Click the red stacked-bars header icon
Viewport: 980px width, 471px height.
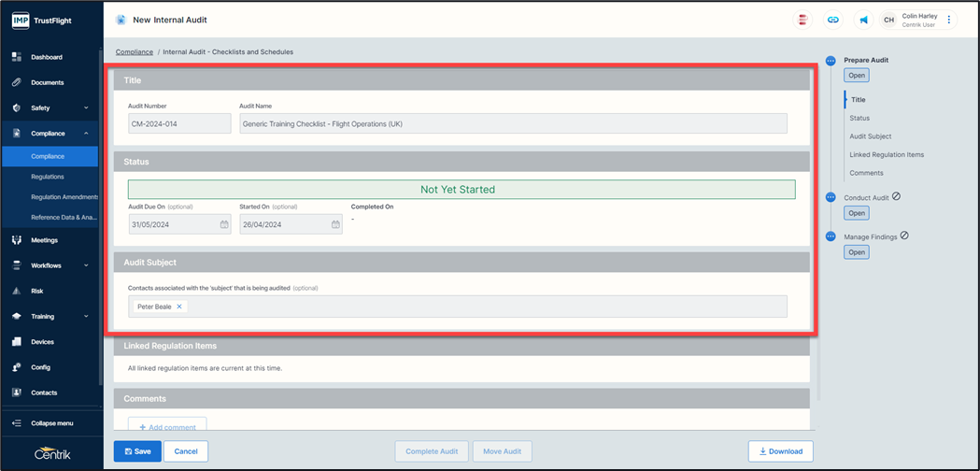[802, 20]
